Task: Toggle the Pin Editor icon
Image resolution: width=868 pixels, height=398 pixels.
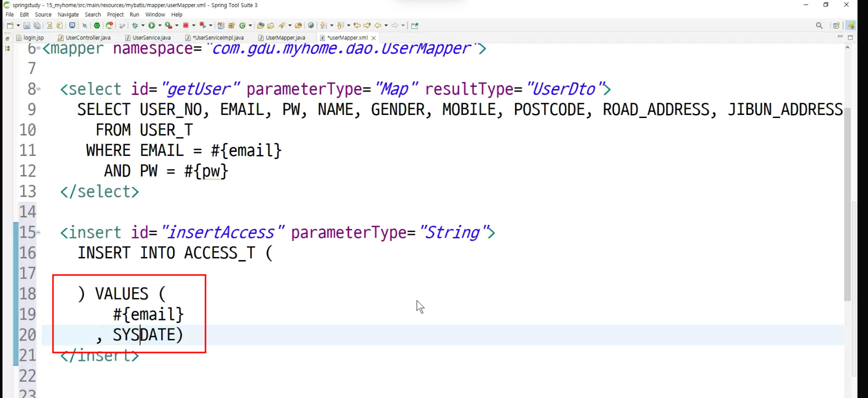Action: tap(414, 25)
